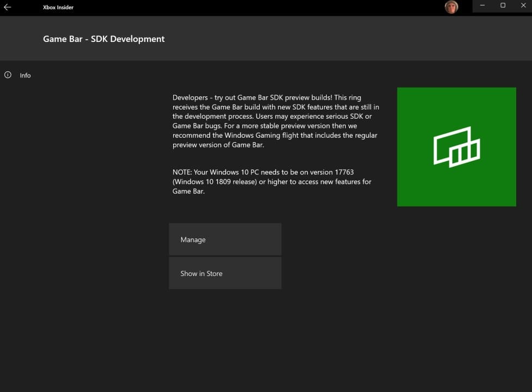Click the maximize icon in the title bar

(502, 6)
